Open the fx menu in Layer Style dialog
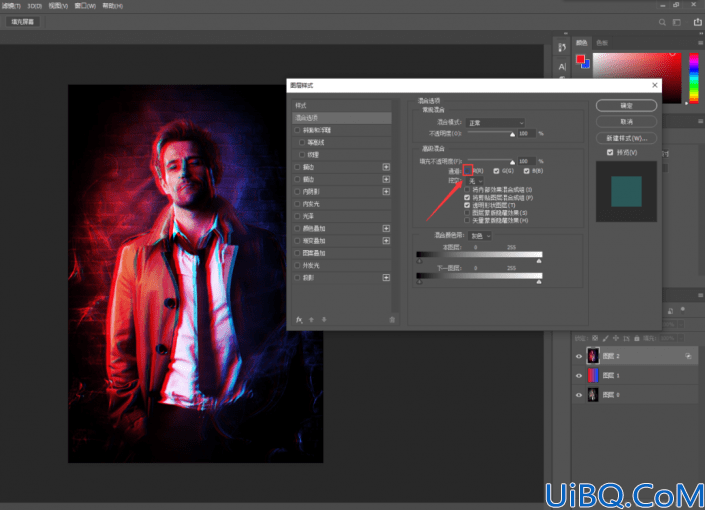Image resolution: width=705 pixels, height=510 pixels. click(299, 320)
